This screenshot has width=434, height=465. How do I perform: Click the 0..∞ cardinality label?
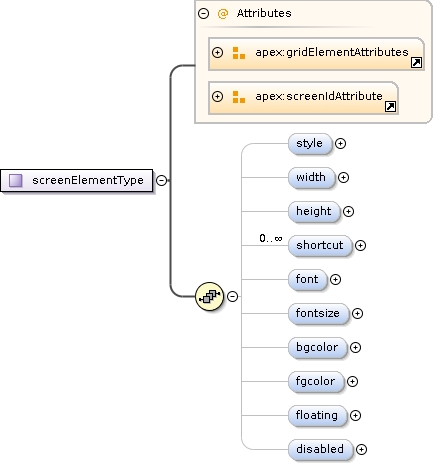click(x=271, y=238)
